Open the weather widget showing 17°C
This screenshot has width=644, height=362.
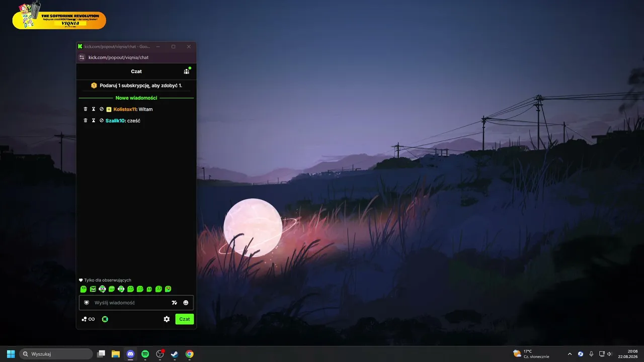point(531,354)
